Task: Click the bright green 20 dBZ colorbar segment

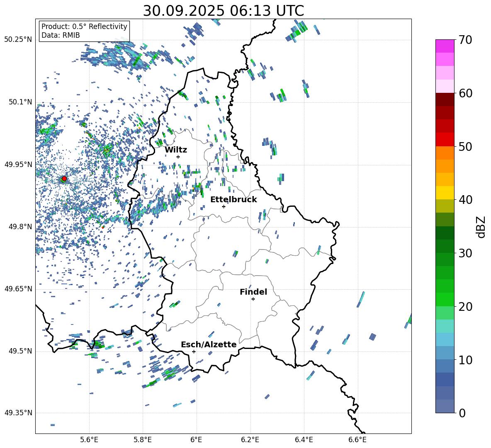Action: (445, 299)
